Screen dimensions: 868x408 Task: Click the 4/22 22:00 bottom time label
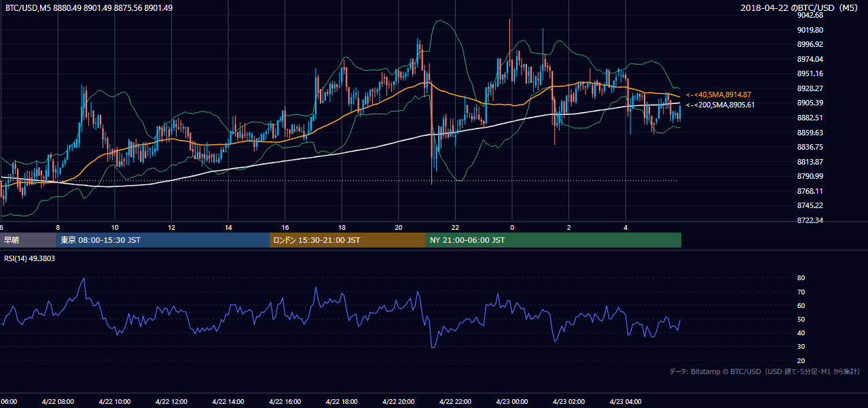pyautogui.click(x=455, y=402)
